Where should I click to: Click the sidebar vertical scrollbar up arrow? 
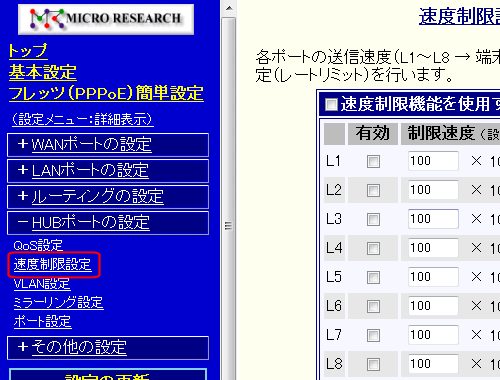tap(229, 8)
